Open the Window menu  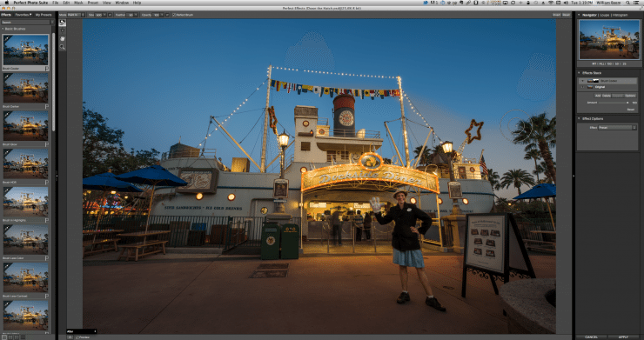tap(122, 3)
